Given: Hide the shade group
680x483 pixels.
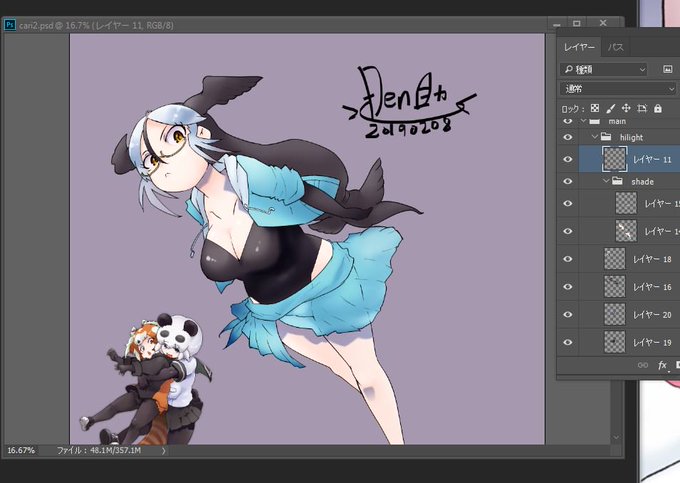Looking at the screenshot, I should (x=568, y=181).
